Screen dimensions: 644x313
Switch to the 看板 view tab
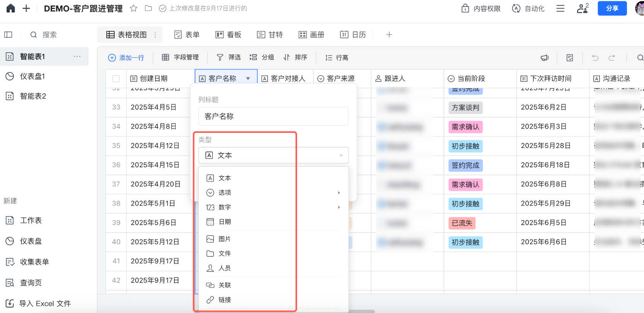[228, 35]
